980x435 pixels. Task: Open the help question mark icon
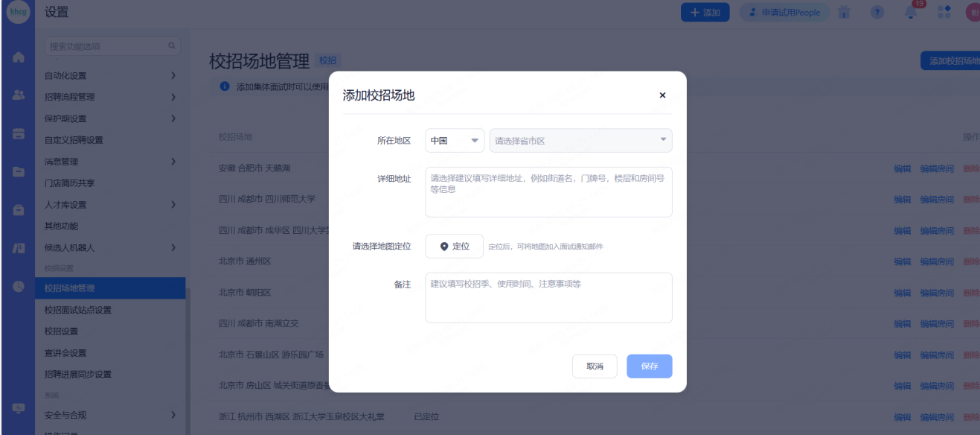point(877,13)
